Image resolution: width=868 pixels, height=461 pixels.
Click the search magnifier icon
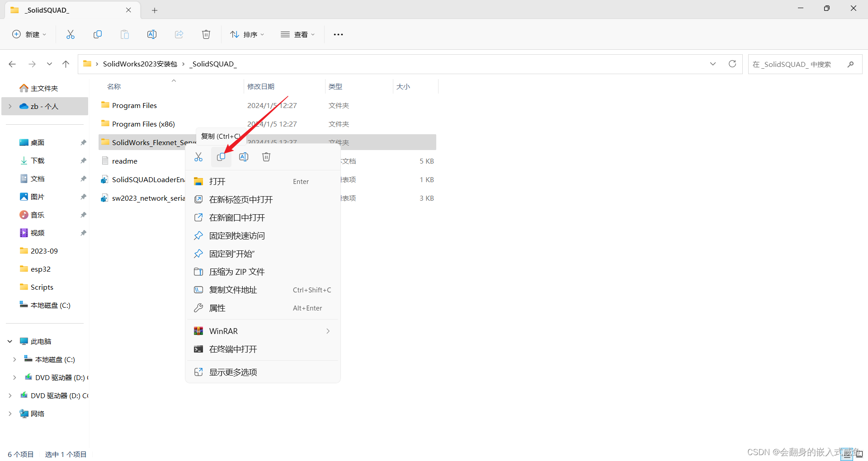850,64
